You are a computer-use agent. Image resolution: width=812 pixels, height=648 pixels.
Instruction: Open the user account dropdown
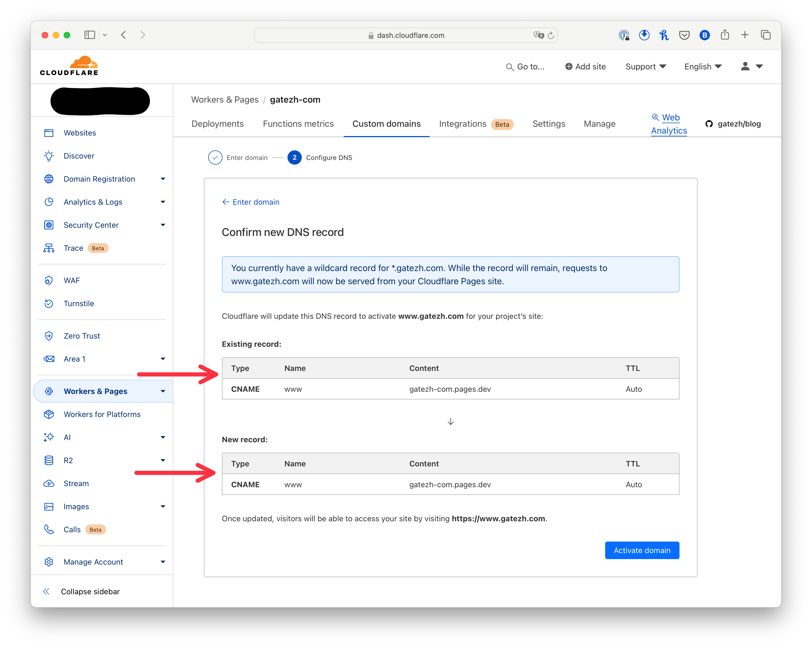coord(751,67)
